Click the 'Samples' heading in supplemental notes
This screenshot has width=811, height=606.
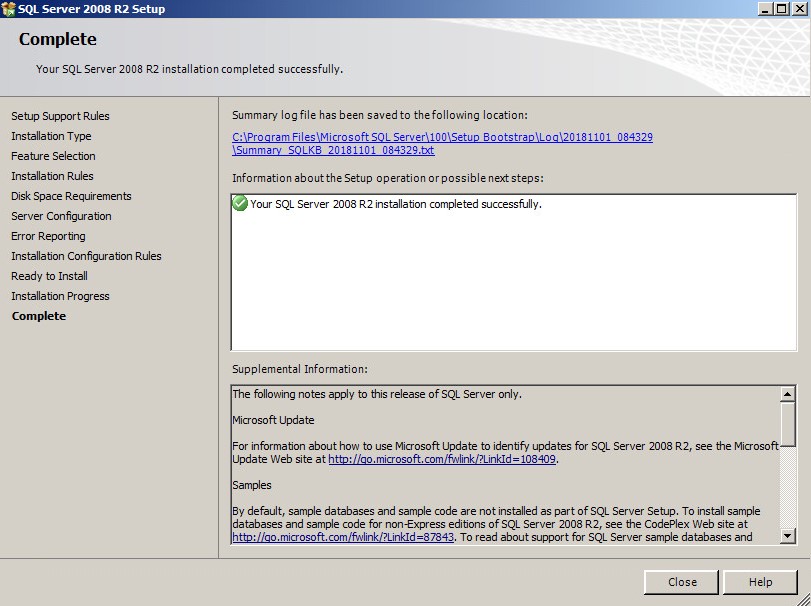(252, 485)
